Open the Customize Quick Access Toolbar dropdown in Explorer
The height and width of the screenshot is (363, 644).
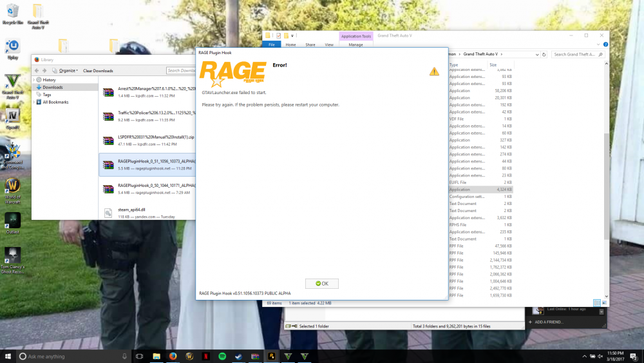(x=292, y=35)
